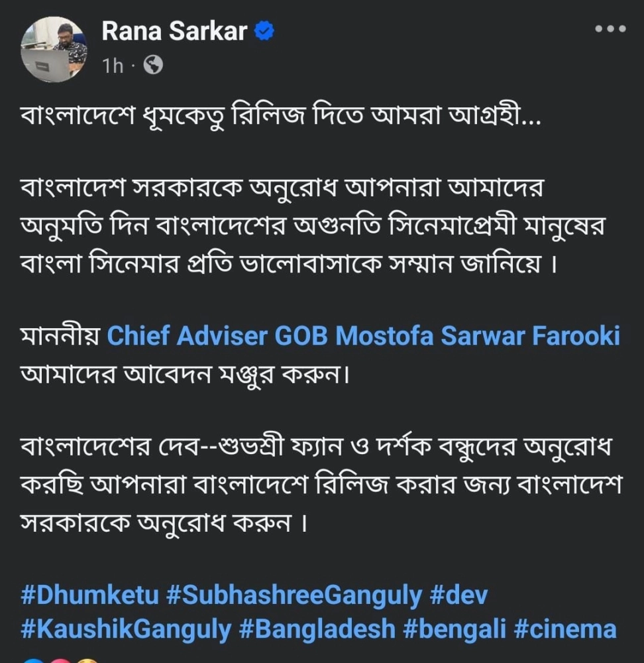
Task: Click the #Dhumketu hashtag
Action: 89,595
